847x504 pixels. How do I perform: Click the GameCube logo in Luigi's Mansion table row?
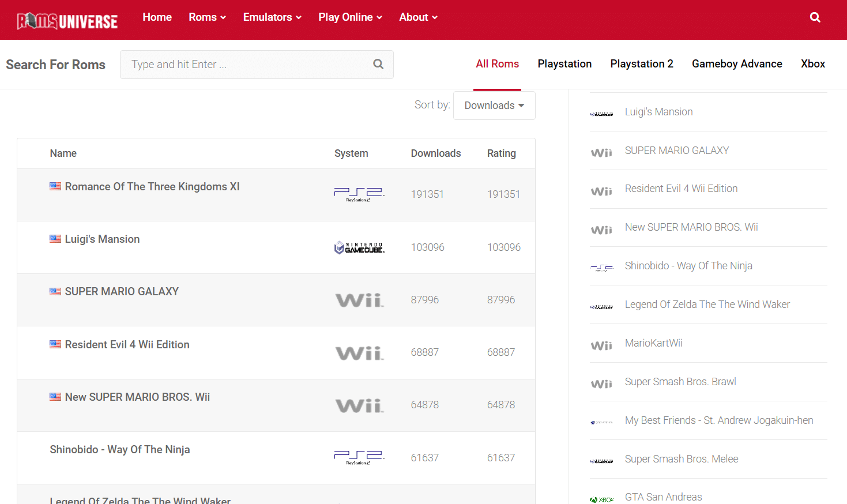coord(359,247)
